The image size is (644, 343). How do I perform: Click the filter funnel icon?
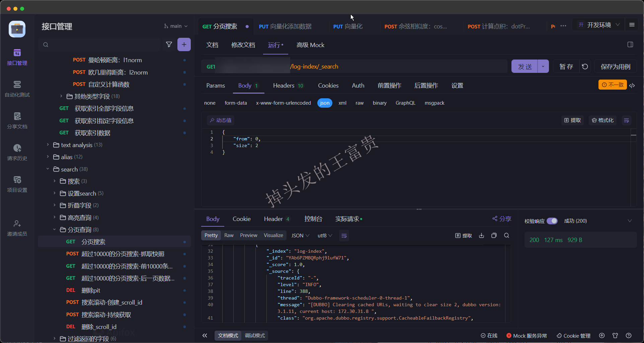point(169,44)
